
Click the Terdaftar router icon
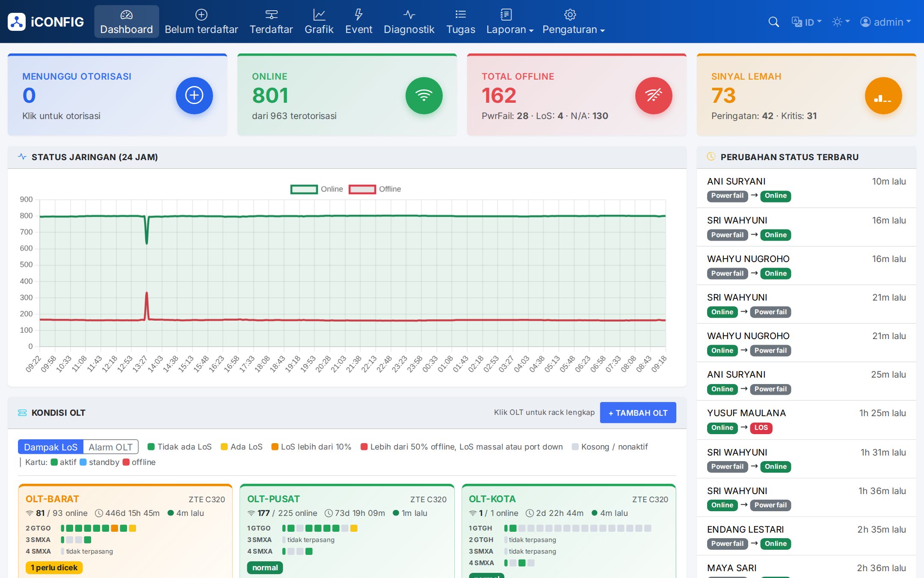click(x=271, y=15)
